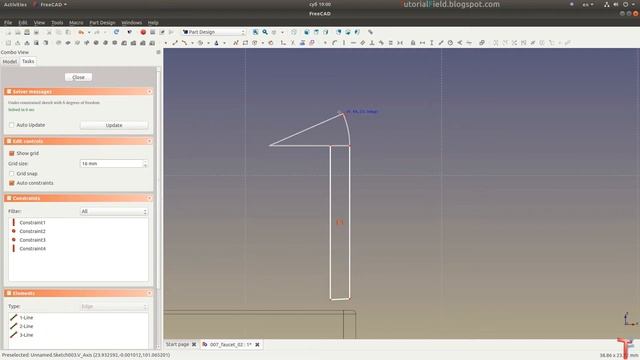
Task: Open the Edit menu
Action: 23,22
